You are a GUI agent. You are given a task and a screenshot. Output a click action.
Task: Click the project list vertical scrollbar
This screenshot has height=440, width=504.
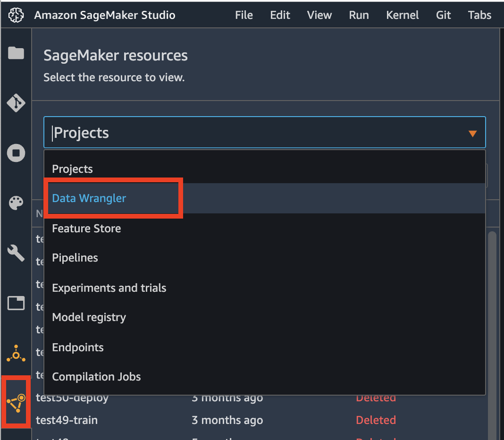[492, 335]
